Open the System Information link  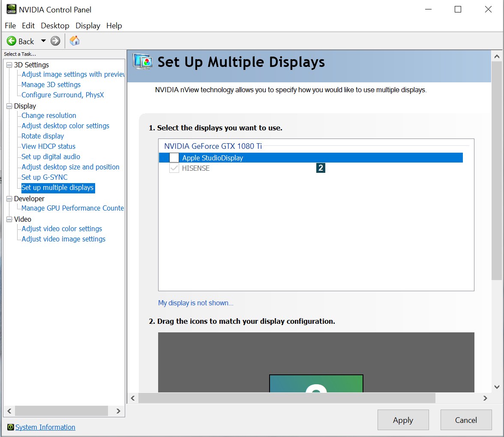(45, 427)
